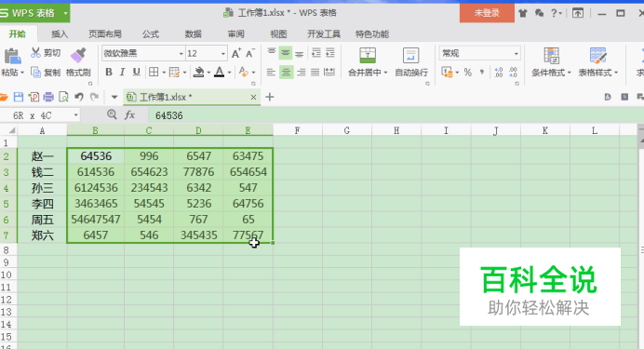Screen dimensions: 644x349
Task: Click currency format icon
Action: [447, 73]
